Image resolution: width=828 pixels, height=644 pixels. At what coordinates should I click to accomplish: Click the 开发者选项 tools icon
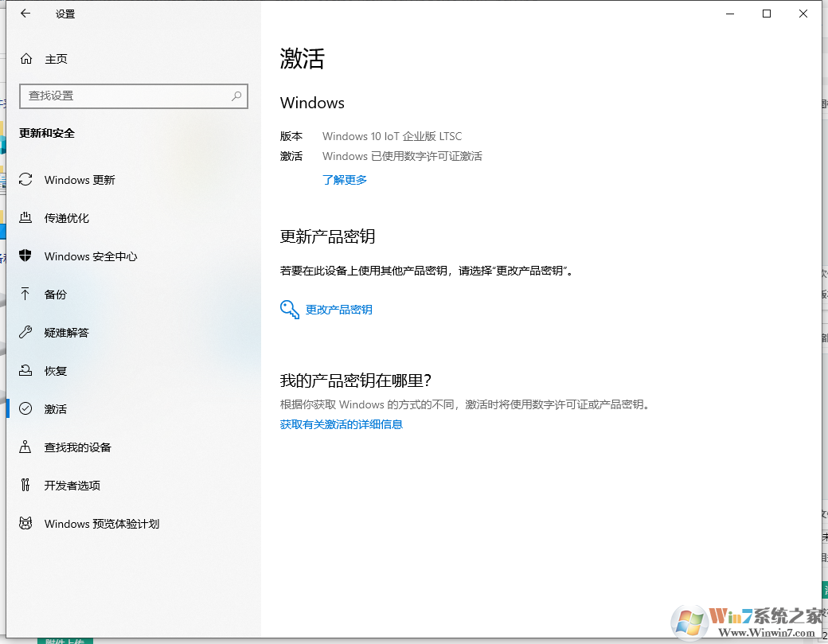pyautogui.click(x=25, y=485)
